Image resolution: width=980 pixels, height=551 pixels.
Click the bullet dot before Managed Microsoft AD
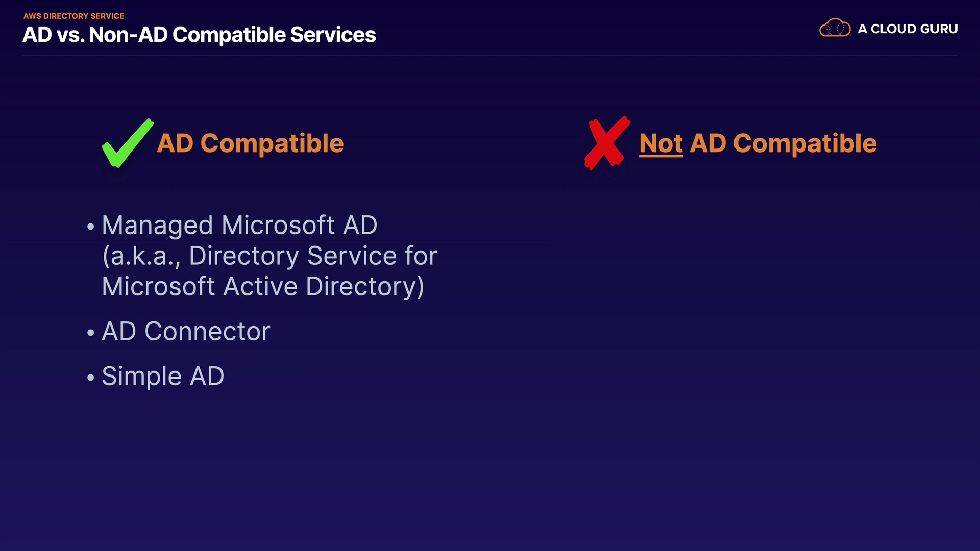tap(91, 227)
